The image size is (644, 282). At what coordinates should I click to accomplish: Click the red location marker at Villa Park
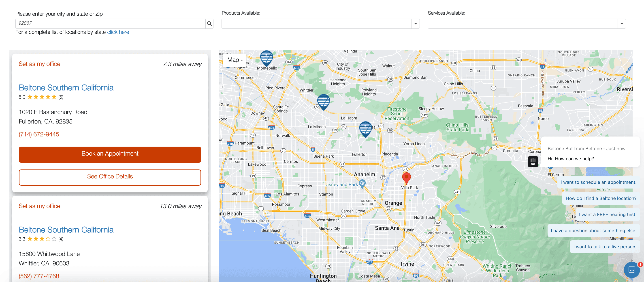[406, 178]
